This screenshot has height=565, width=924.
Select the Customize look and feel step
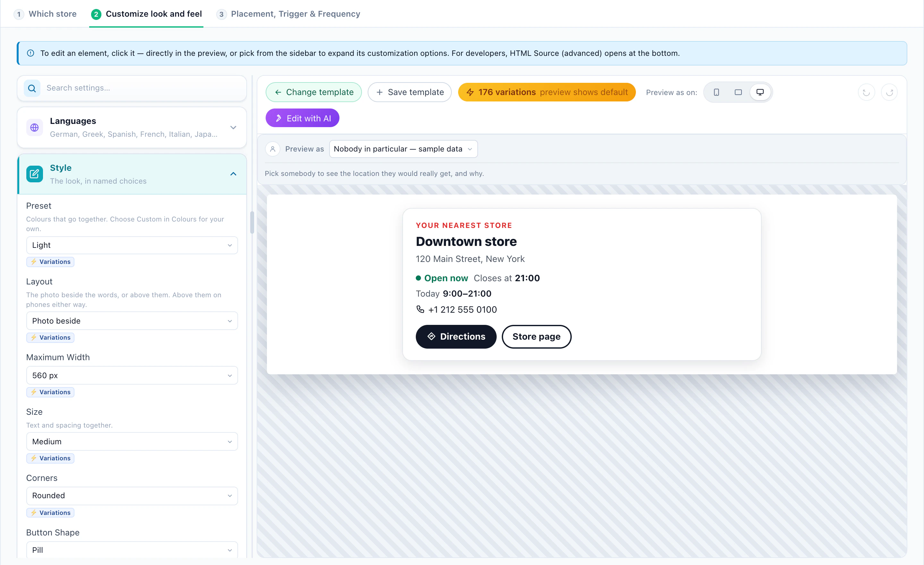[146, 14]
